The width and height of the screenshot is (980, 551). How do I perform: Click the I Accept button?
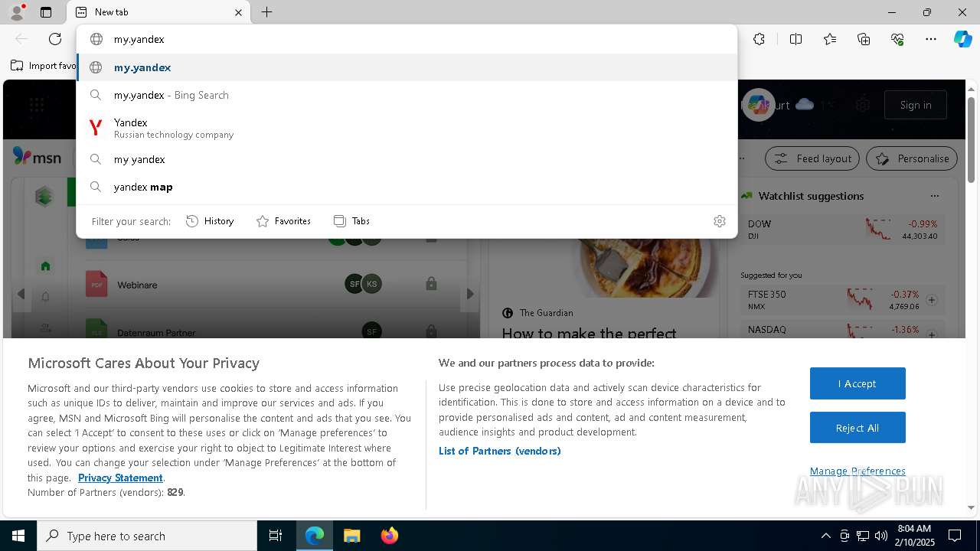857,383
